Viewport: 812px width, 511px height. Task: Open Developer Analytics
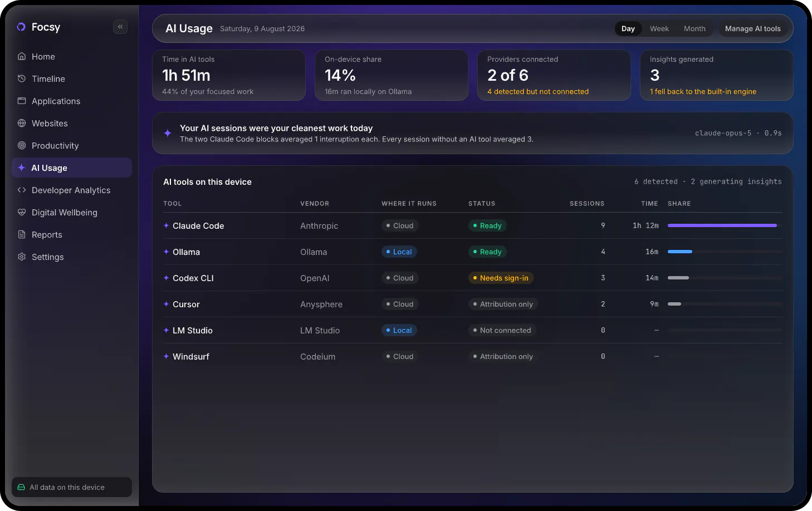pos(72,190)
